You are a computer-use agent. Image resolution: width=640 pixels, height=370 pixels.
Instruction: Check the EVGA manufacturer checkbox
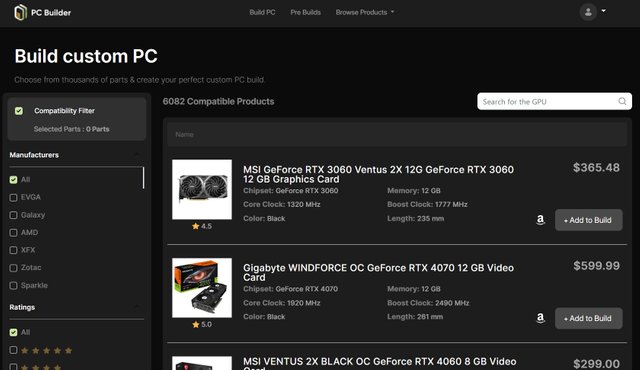point(13,197)
